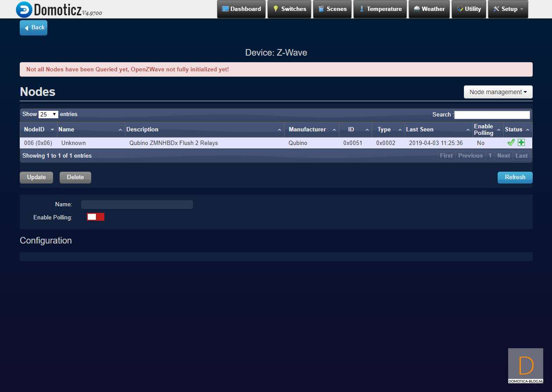Viewport: 552px width, 392px height.
Task: Click the Domoticz logo icon
Action: 24,9
